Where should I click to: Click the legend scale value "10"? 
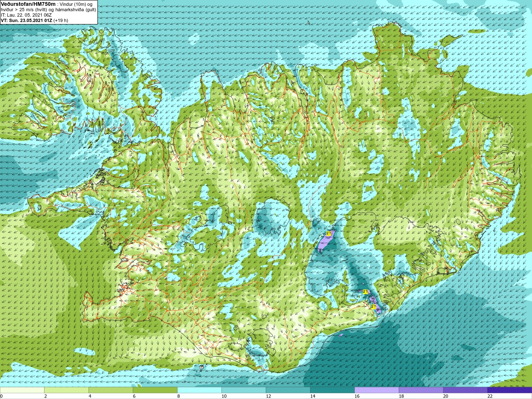point(224,396)
